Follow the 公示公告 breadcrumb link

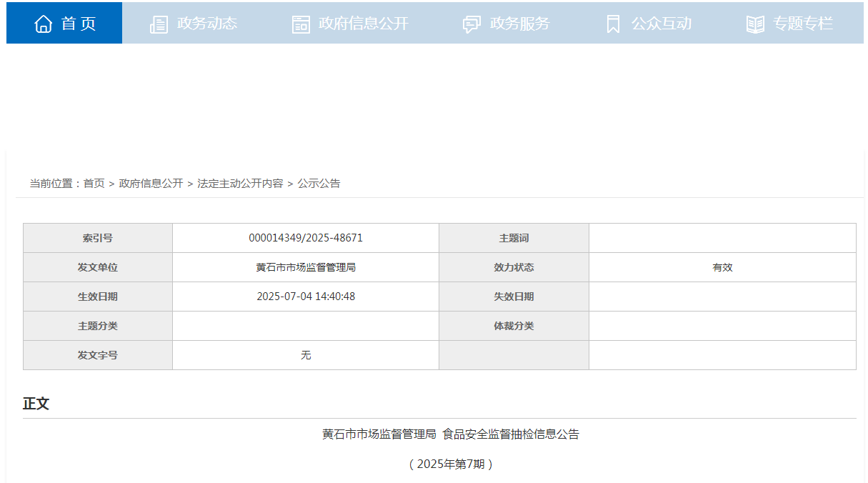pyautogui.click(x=319, y=184)
